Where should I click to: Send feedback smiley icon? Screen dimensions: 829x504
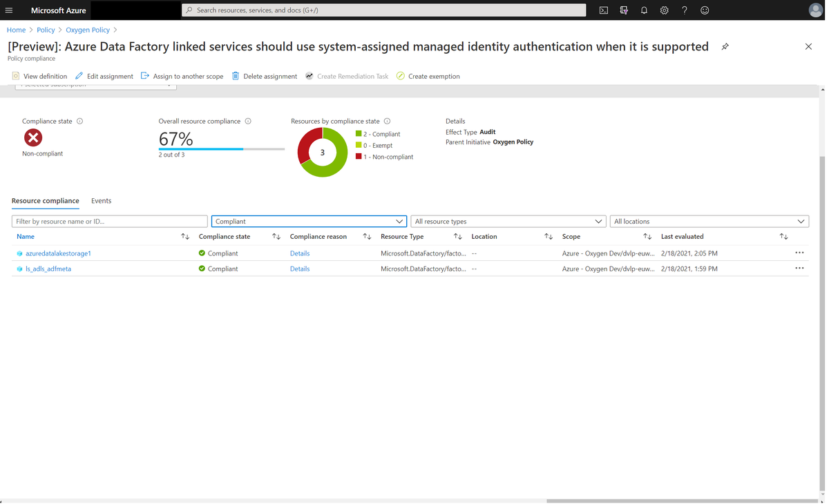705,10
